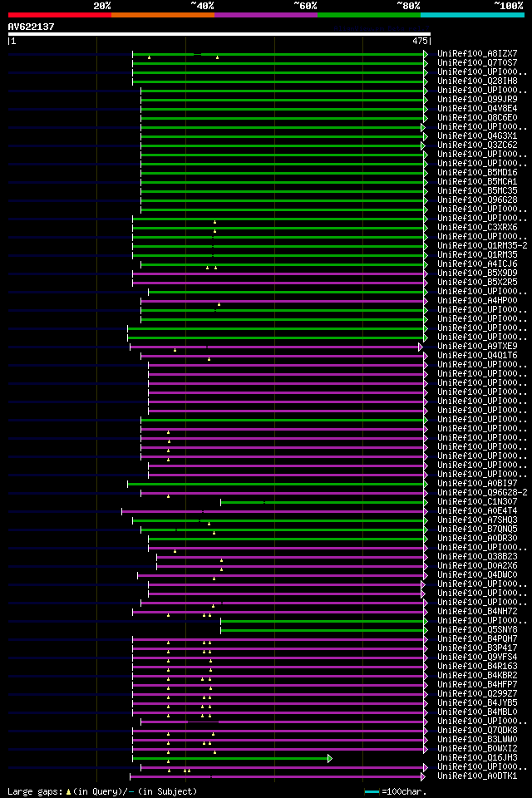Viewport: 532px width, 798px height.
Task: Click the cyan ~100% identity legend segment
Action: pyautogui.click(x=472, y=15)
